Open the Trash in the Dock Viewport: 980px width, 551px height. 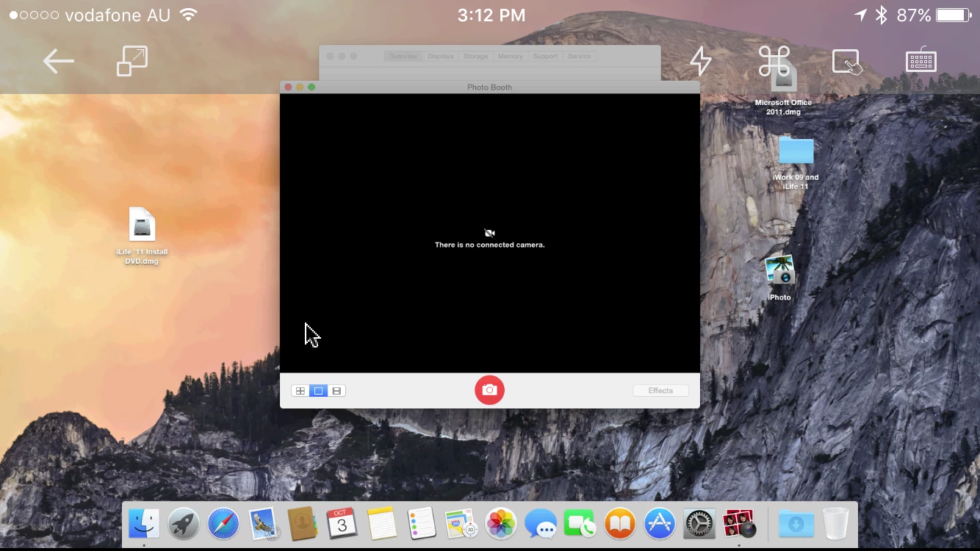835,525
